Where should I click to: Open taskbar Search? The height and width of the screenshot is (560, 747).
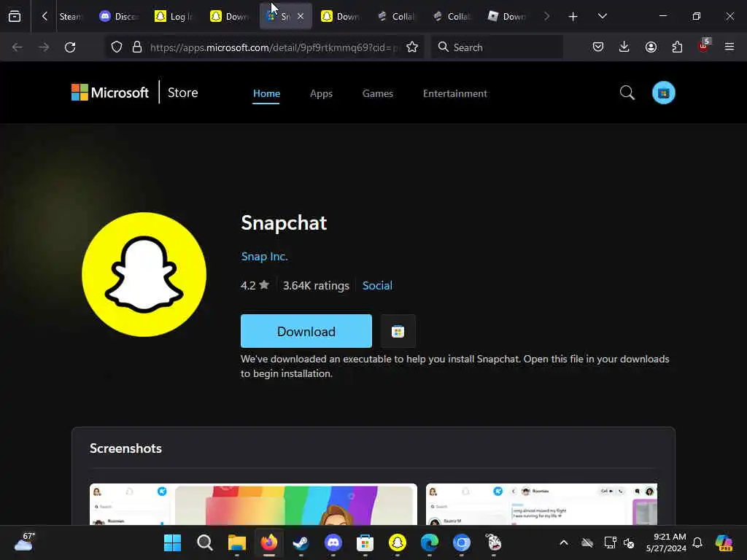[x=205, y=542]
